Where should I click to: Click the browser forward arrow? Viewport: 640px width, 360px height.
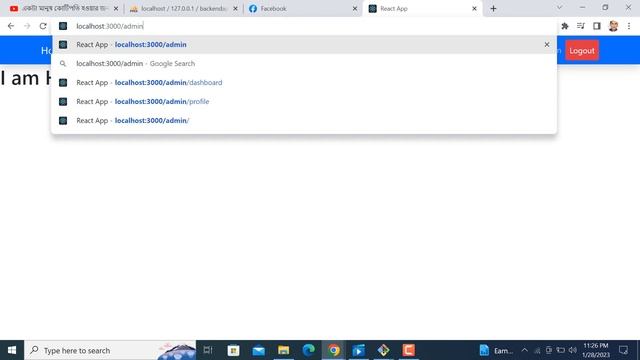[27, 26]
